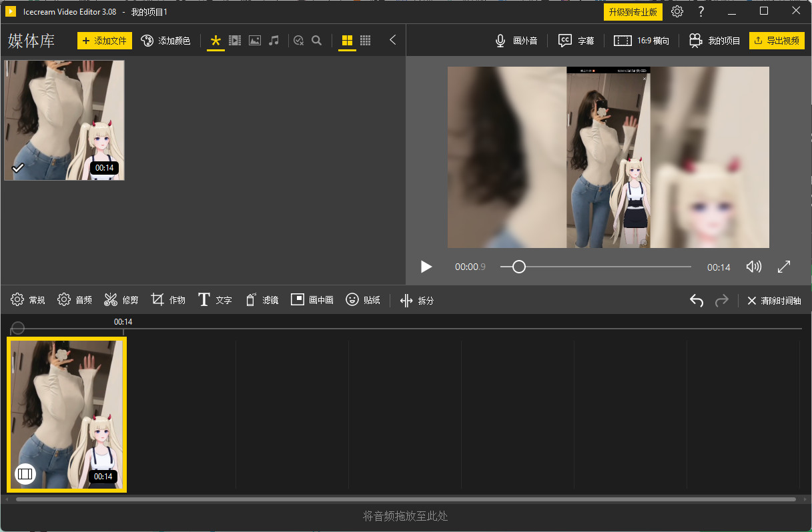The height and width of the screenshot is (532, 812).
Task: Click 画外音 (Voice-over) microphone button
Action: coord(516,41)
